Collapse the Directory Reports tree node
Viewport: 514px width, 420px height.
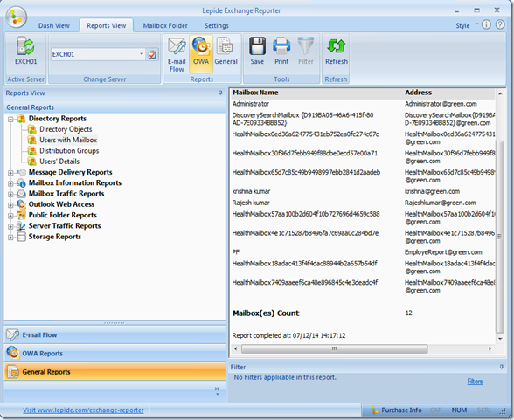pyautogui.click(x=10, y=119)
